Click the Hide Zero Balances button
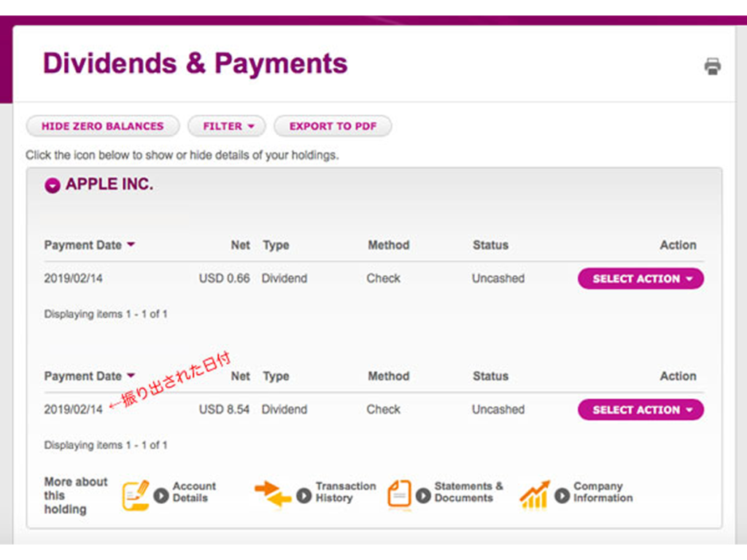 click(x=103, y=126)
